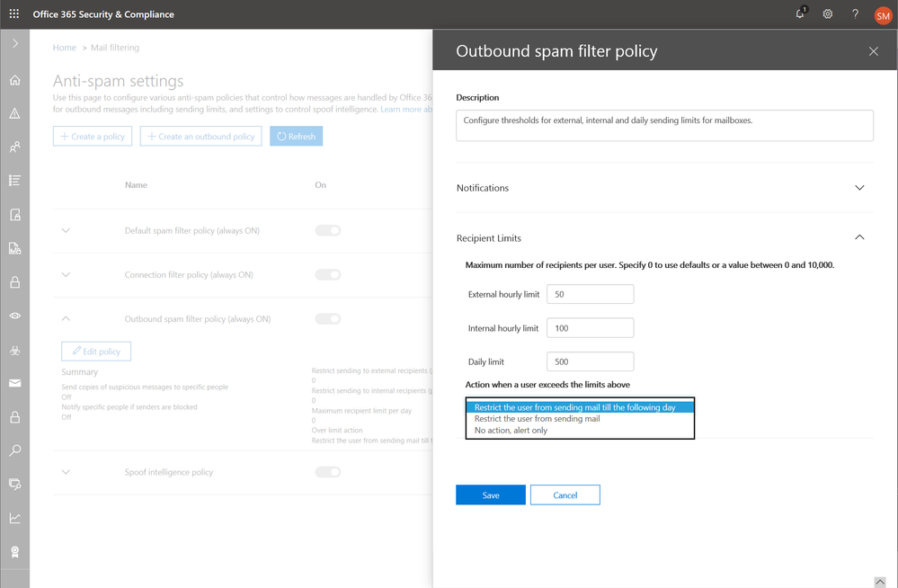Open the settings gear in the header
The image size is (898, 588).
click(828, 13)
